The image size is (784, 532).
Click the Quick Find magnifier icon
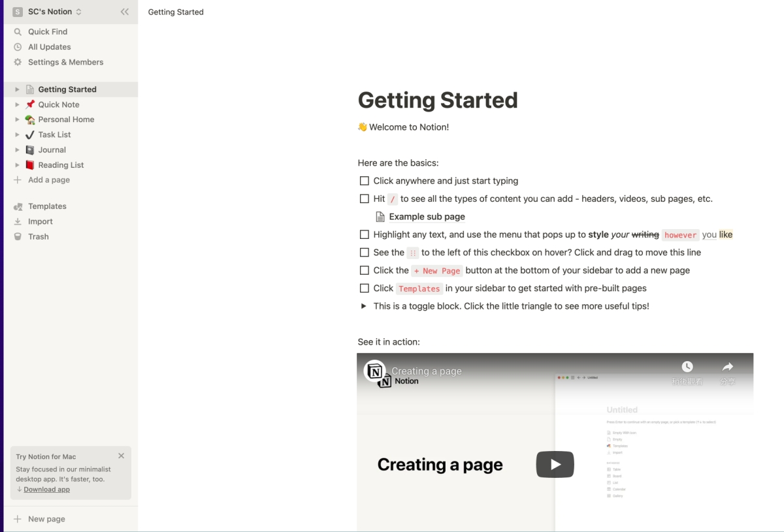[18, 31]
